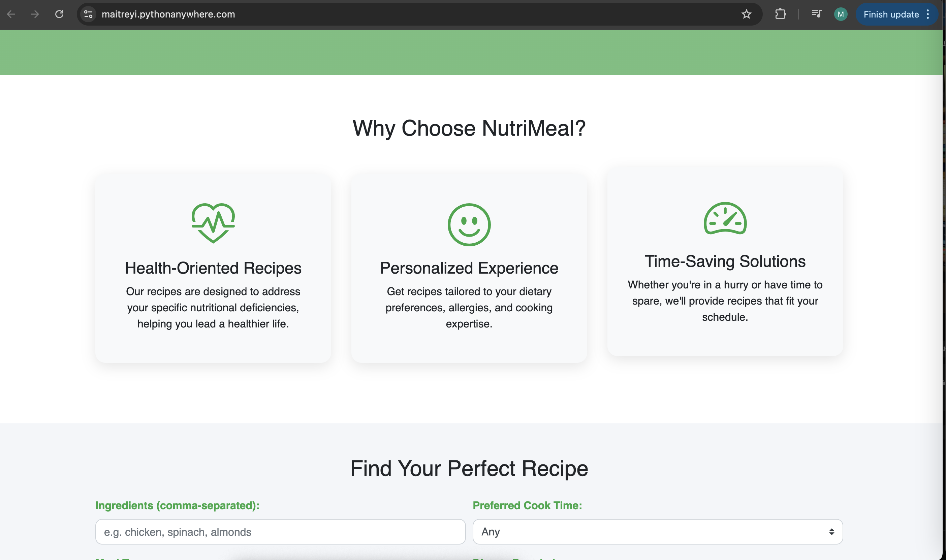Go back to previous page

pos(11,14)
